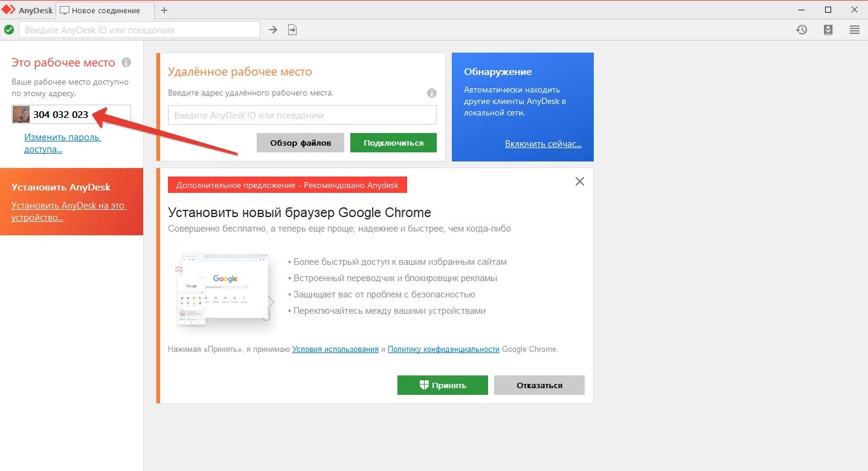Click the red Дополнительное предложение banner label
This screenshot has height=471, width=868.
click(288, 185)
